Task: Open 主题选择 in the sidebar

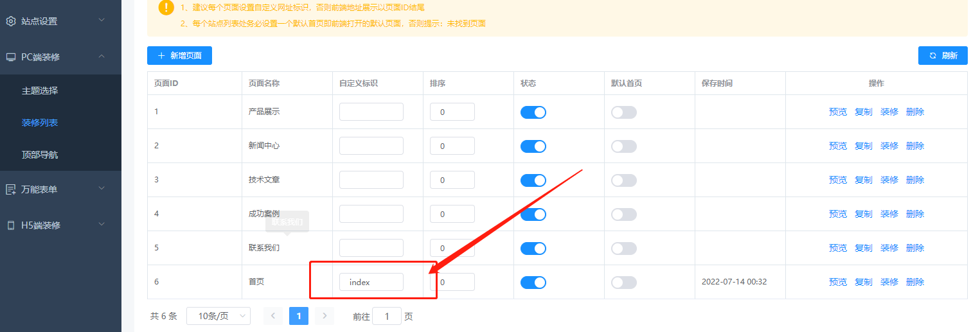Action: 40,91
